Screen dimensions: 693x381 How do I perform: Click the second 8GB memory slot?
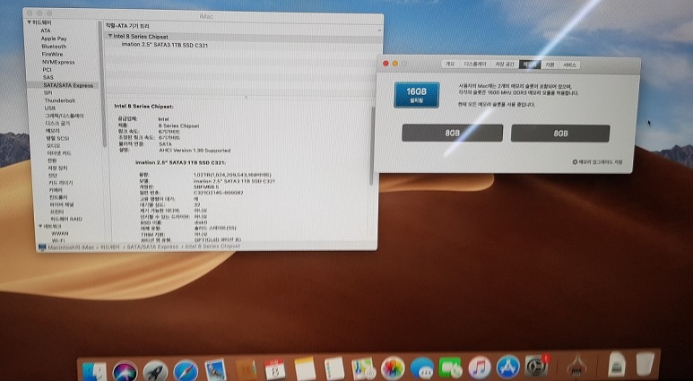pyautogui.click(x=560, y=133)
